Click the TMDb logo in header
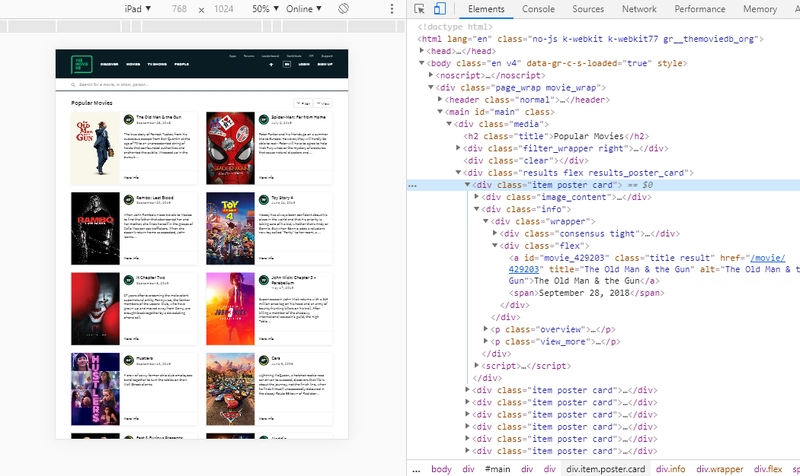 point(80,64)
